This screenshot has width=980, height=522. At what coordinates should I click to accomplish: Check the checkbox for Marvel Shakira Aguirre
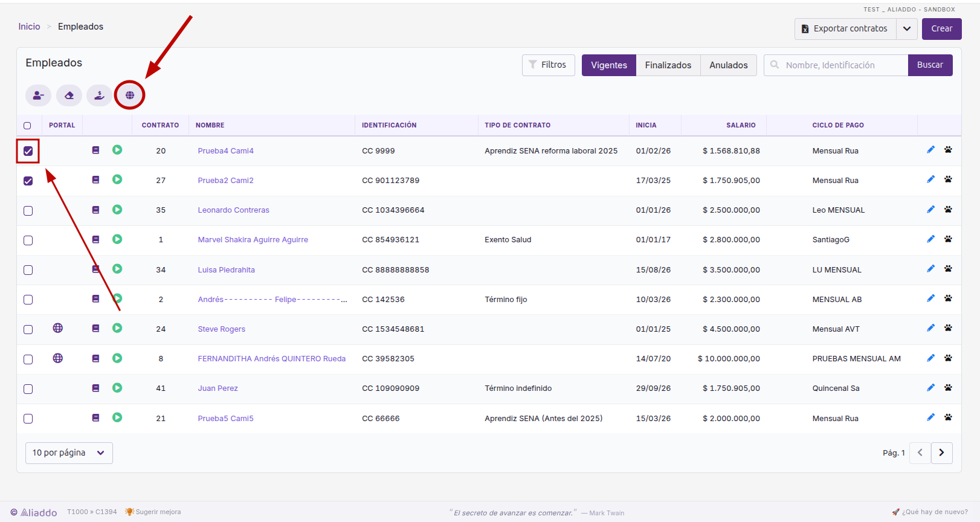coord(28,240)
